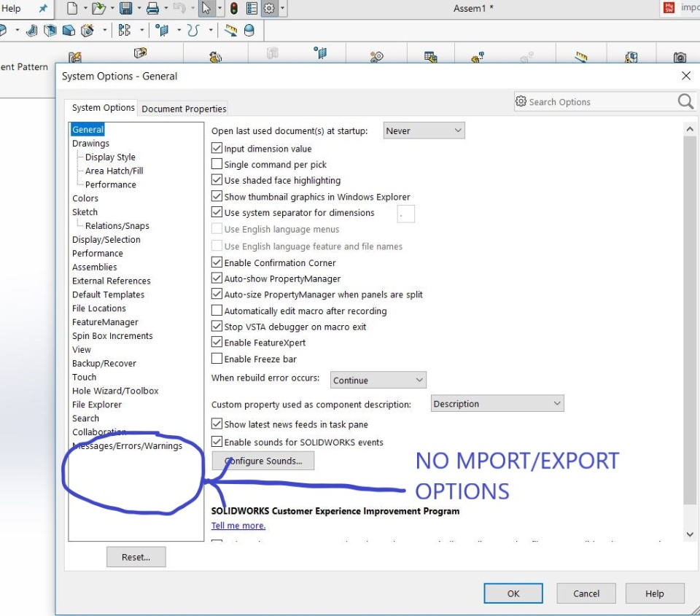The image size is (700, 616).
Task: Click the Rebuild traffic light icon
Action: pos(234,8)
